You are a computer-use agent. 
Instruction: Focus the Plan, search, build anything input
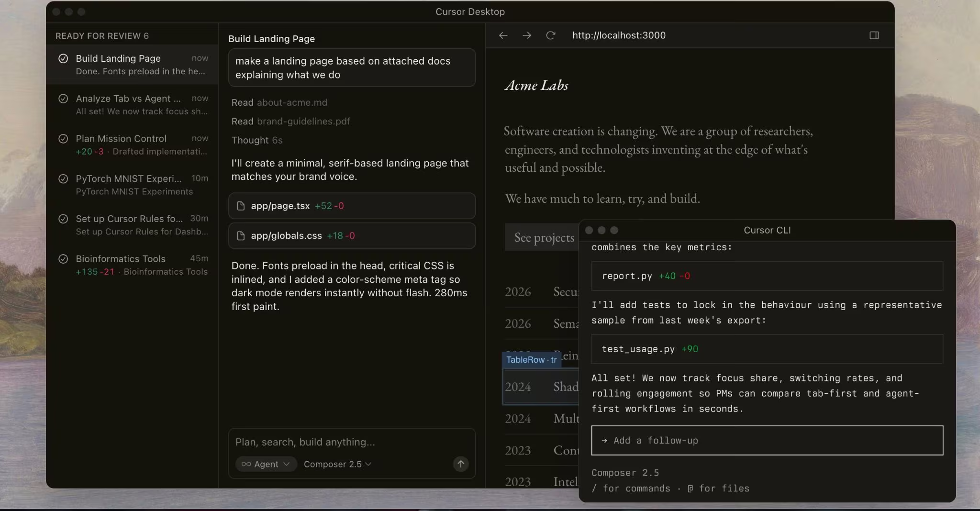pos(352,442)
